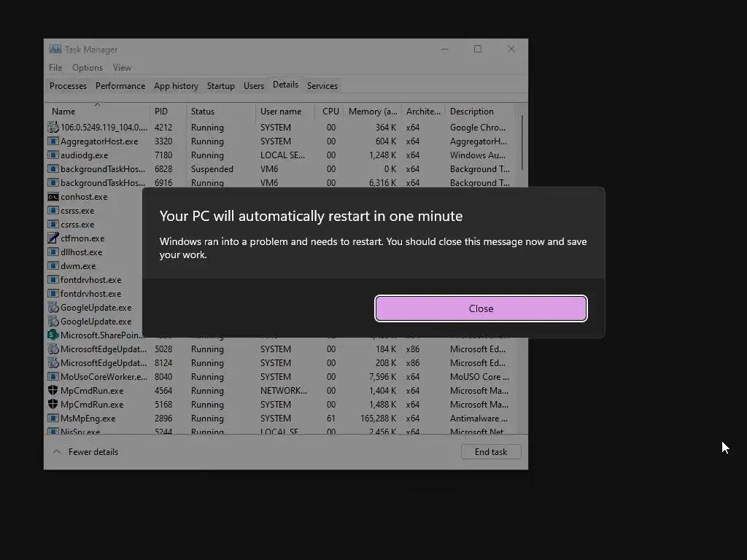
Task: Click the MoUSO Core description cell
Action: click(479, 377)
